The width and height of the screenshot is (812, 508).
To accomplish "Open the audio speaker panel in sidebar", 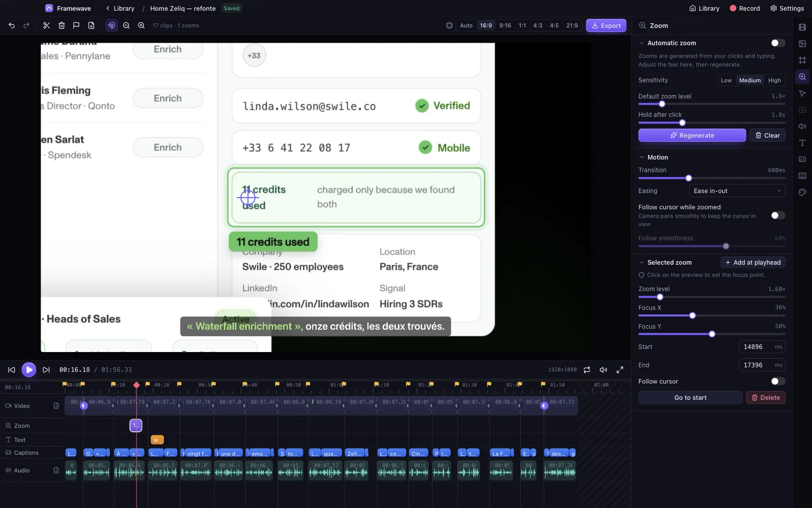I will coord(802,126).
